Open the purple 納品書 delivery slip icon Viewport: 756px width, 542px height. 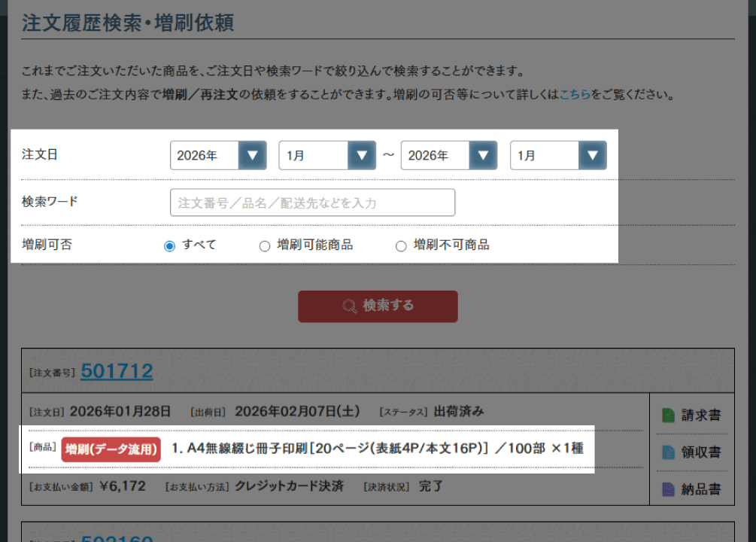click(x=668, y=489)
